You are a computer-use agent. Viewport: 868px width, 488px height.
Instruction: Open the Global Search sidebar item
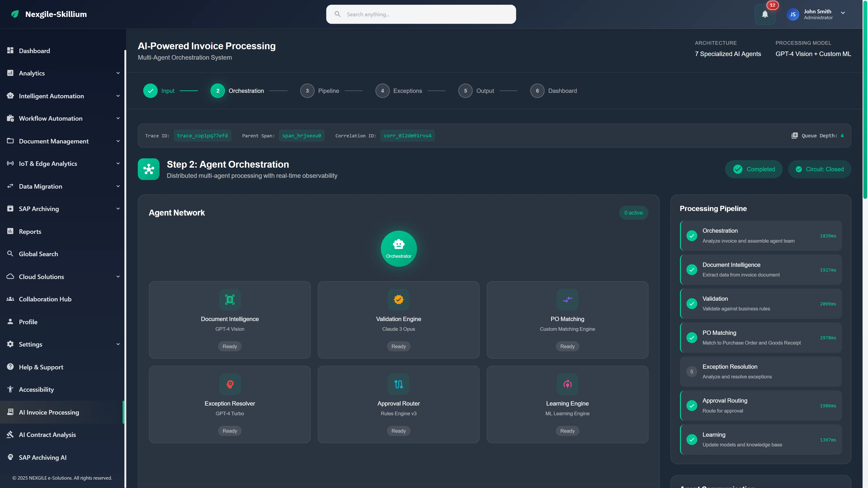37,253
